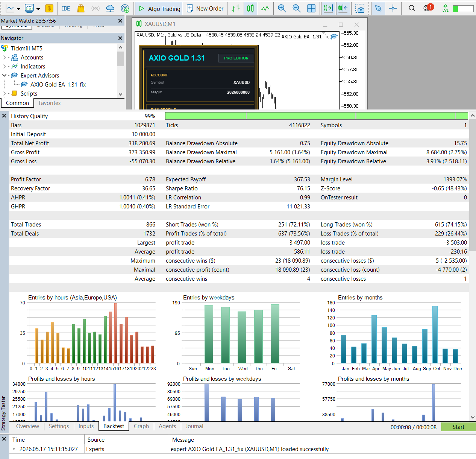Sort log by Source column header
The width and height of the screenshot is (476, 459).
click(127, 440)
